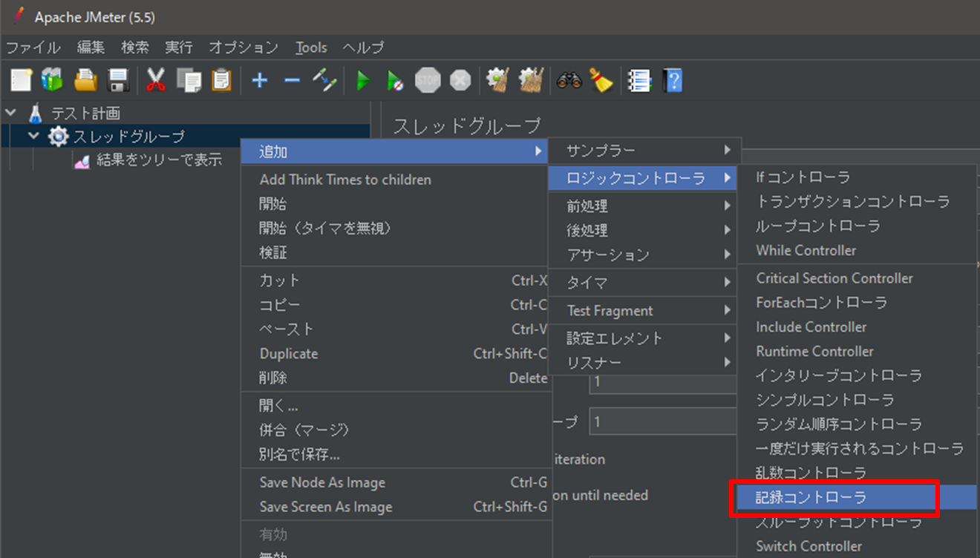The width and height of the screenshot is (980, 558).
Task: Click the Cut scissors icon
Action: 155,79
